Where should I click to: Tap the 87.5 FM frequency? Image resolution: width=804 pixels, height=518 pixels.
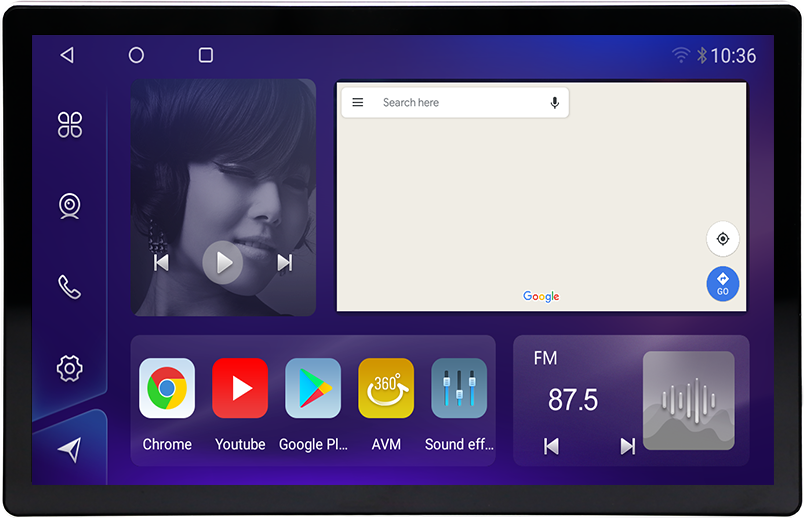573,400
